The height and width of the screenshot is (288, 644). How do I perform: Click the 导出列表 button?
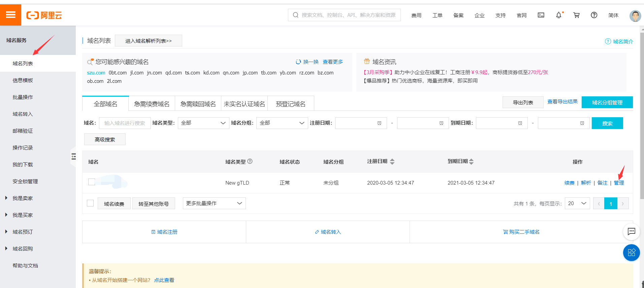click(x=523, y=102)
